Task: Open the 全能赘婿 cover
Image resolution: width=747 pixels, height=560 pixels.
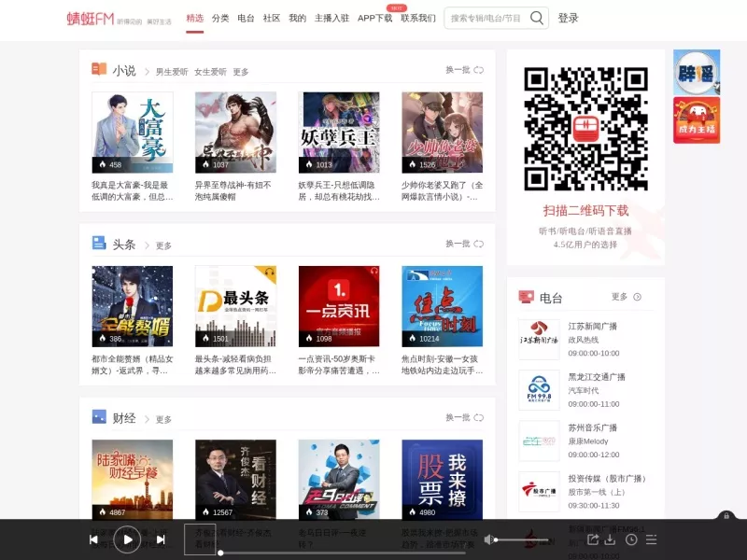Action: (133, 306)
